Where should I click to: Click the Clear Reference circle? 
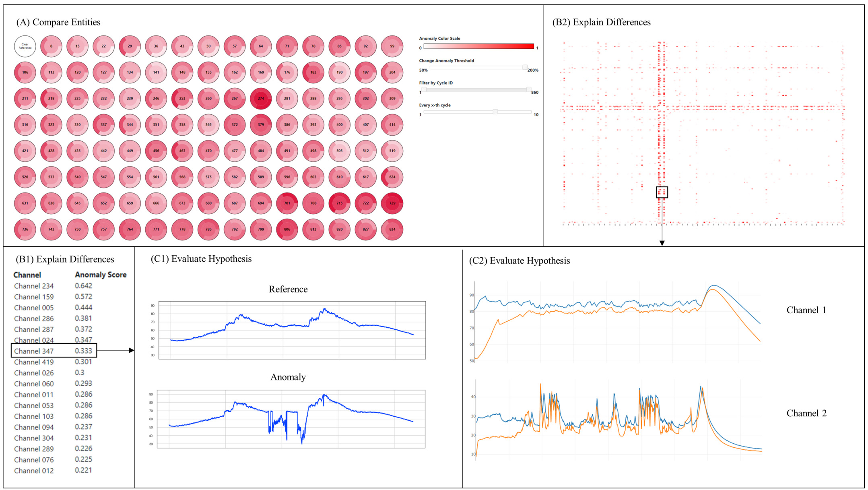(x=25, y=46)
